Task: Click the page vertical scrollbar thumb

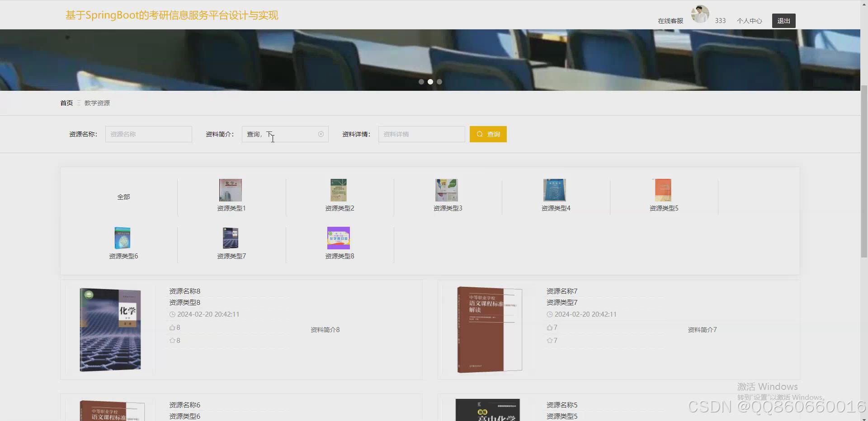Action: point(864,171)
